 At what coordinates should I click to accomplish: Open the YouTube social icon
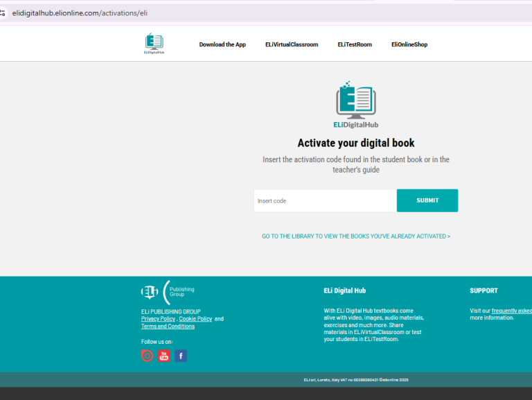(x=163, y=356)
